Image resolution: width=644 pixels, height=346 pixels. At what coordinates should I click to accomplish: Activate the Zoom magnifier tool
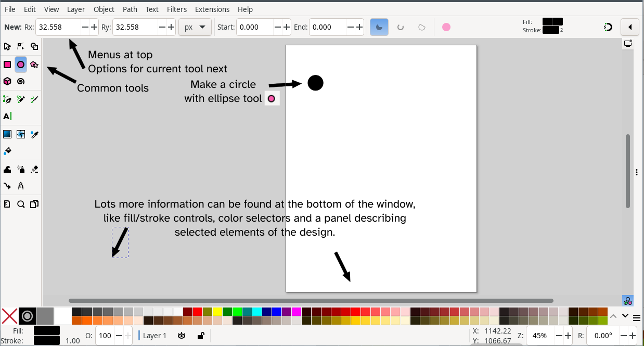pyautogui.click(x=21, y=204)
